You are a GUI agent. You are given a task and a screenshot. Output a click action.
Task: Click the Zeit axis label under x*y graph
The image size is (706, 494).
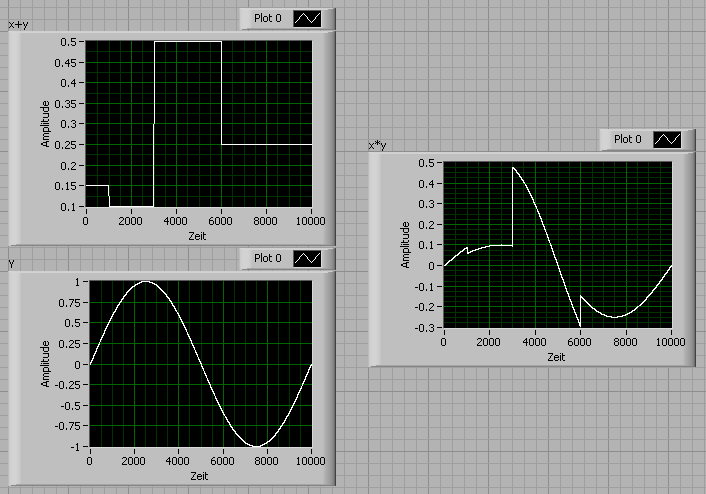coord(556,357)
